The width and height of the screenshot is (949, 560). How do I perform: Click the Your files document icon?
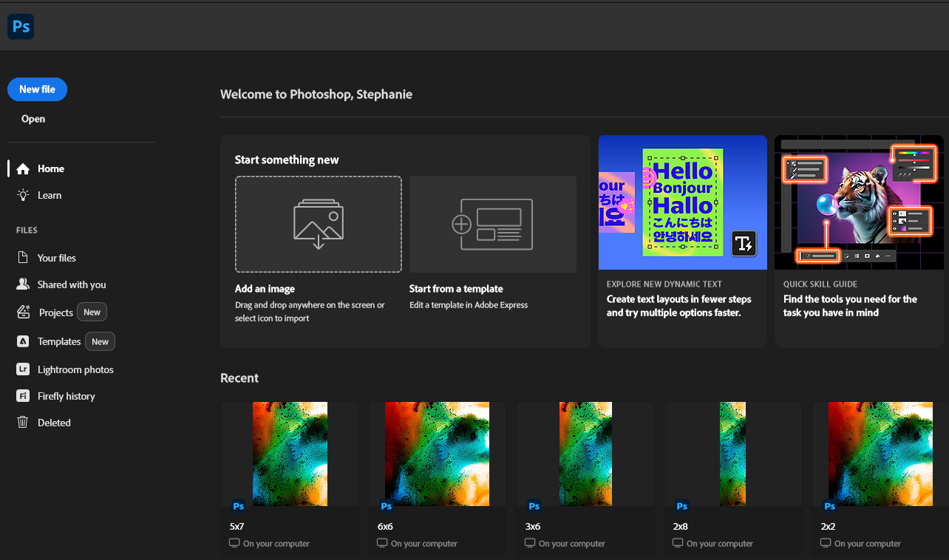[23, 258]
